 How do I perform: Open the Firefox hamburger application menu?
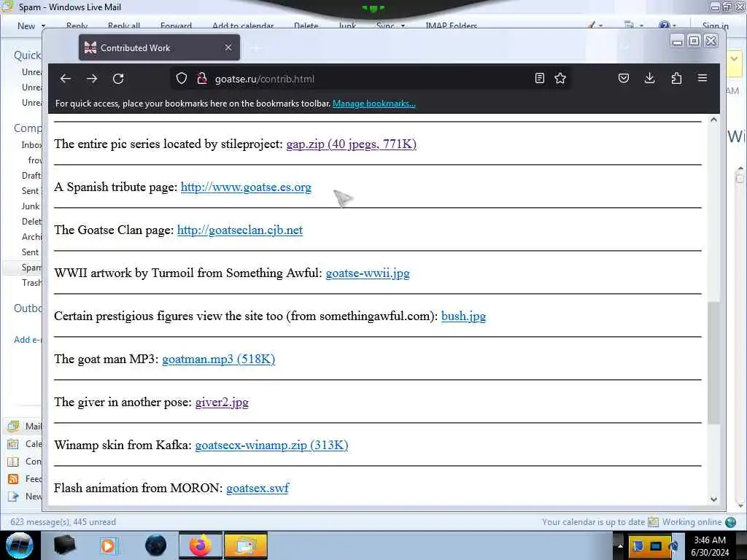tap(703, 78)
